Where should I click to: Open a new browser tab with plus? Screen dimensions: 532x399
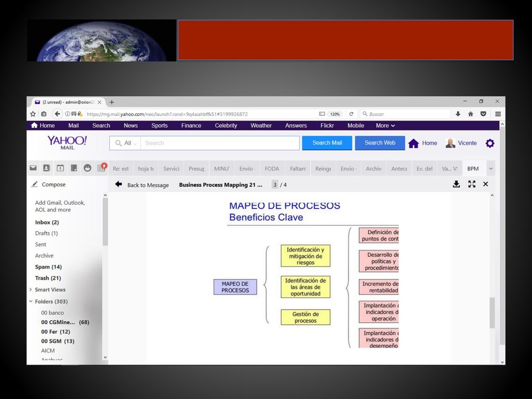click(112, 102)
